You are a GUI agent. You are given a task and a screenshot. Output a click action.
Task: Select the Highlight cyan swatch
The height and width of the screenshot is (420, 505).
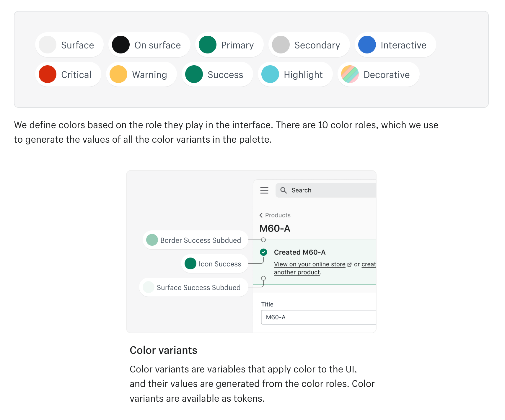pyautogui.click(x=270, y=74)
